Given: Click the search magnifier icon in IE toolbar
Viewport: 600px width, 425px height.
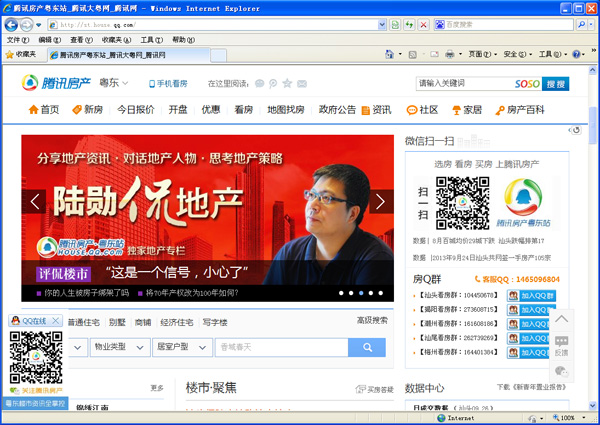Looking at the screenshot, I should 581,25.
